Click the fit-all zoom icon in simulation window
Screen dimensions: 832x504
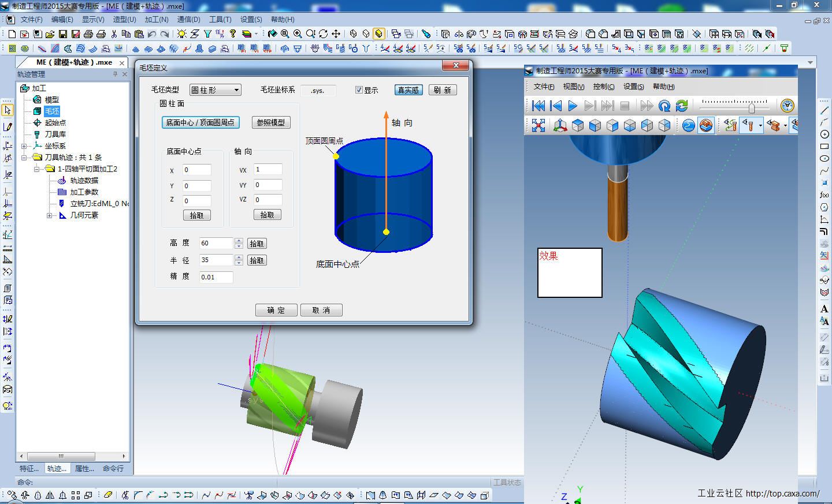pos(538,125)
